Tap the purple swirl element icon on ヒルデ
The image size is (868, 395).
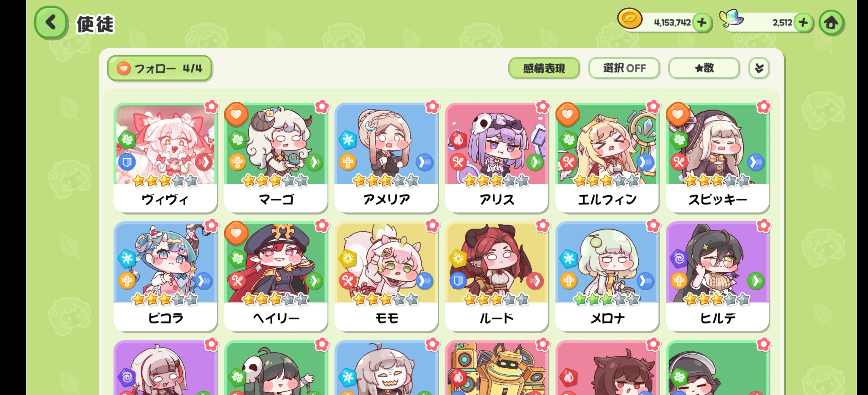pos(679,258)
